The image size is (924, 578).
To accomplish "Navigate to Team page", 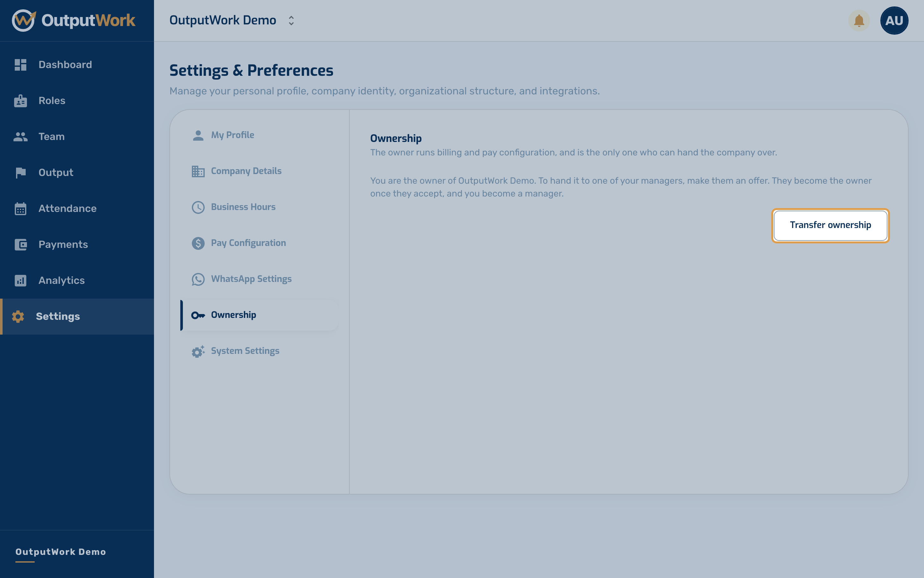I will (77, 136).
